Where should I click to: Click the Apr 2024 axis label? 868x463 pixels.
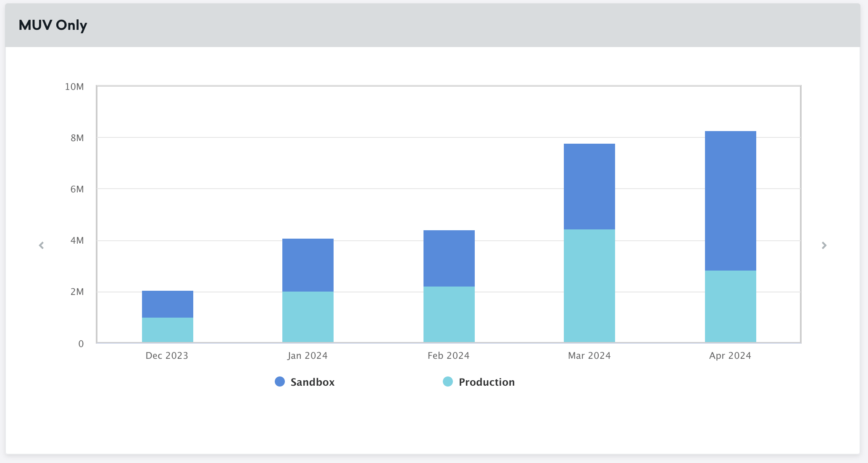[x=730, y=355]
